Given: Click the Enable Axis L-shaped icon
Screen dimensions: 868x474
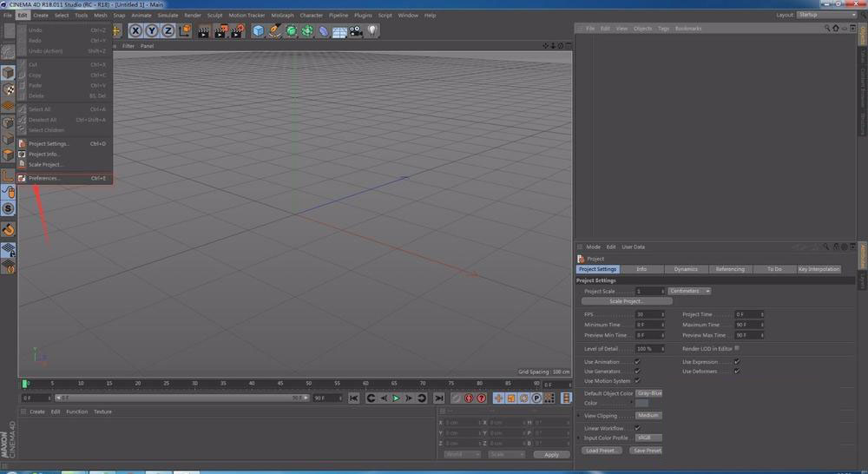Looking at the screenshot, I should pyautogui.click(x=8, y=176).
